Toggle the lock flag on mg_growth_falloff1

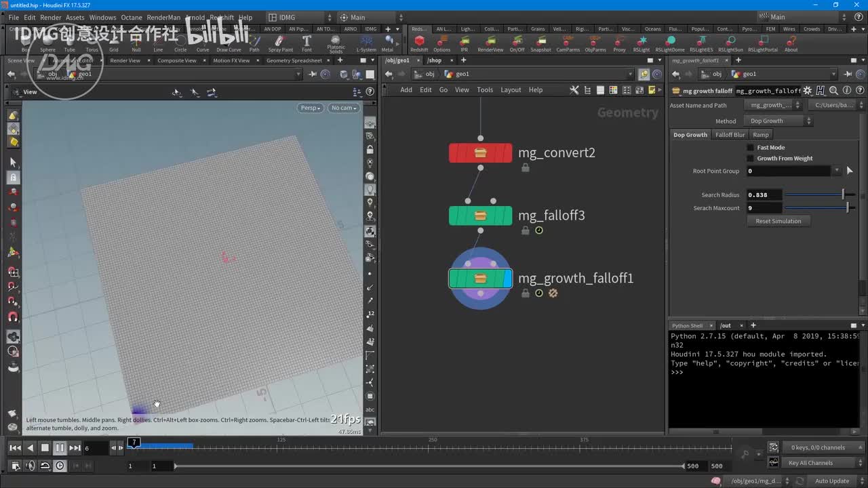(525, 293)
